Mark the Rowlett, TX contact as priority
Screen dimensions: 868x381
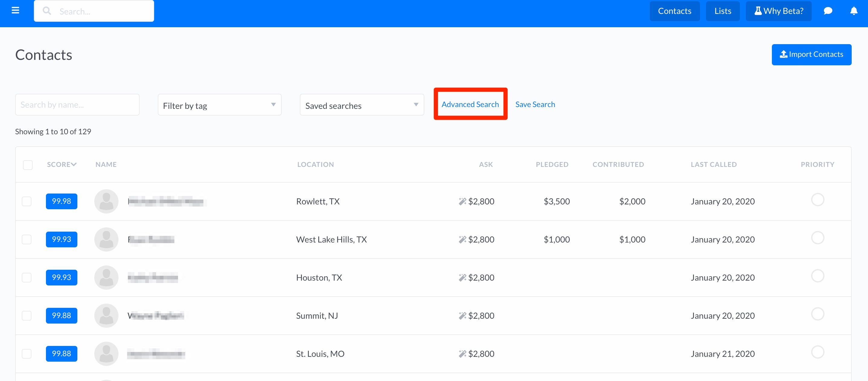pos(818,200)
